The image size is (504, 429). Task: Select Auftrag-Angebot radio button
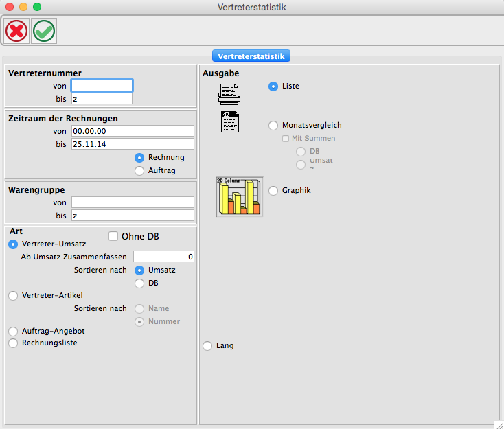pyautogui.click(x=13, y=332)
